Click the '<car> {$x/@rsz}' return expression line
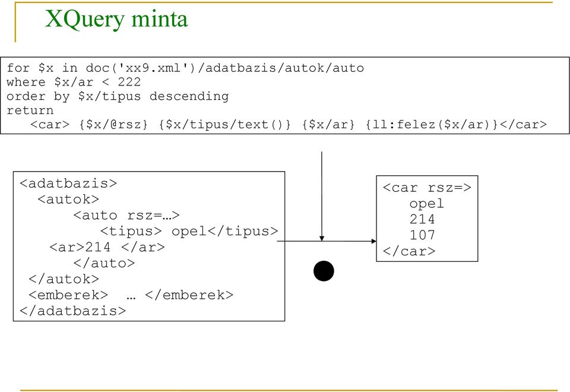The width and height of the screenshot is (570, 392). pos(289,124)
